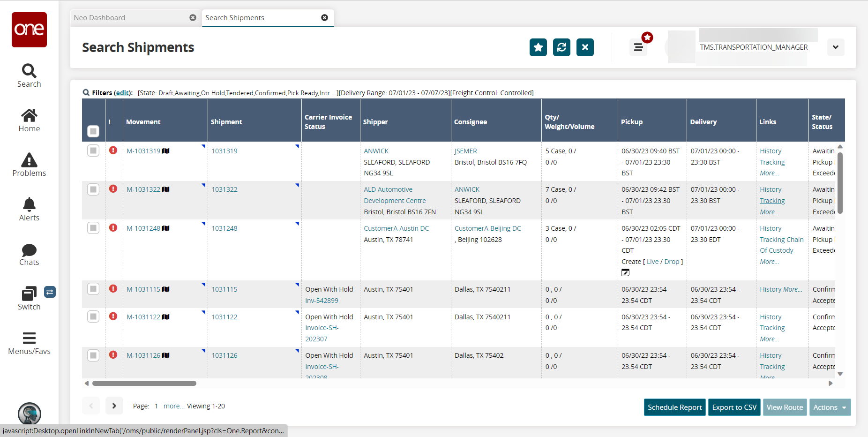
Task: Open the Actions dropdown button
Action: [x=830, y=407]
